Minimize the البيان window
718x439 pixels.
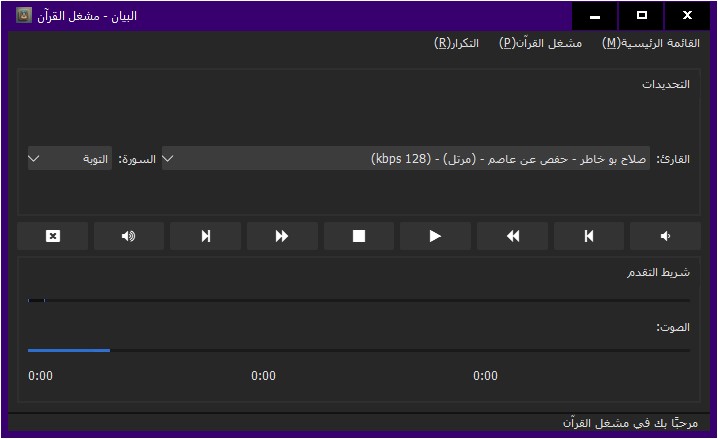595,16
